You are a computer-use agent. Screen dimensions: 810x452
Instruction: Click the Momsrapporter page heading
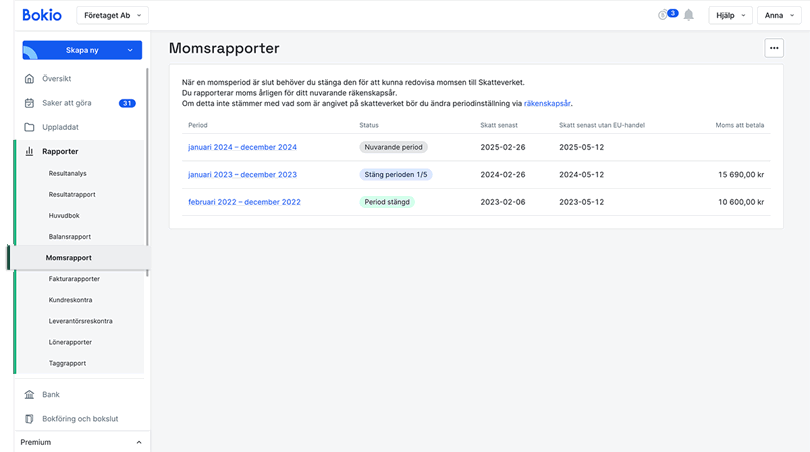click(x=224, y=48)
